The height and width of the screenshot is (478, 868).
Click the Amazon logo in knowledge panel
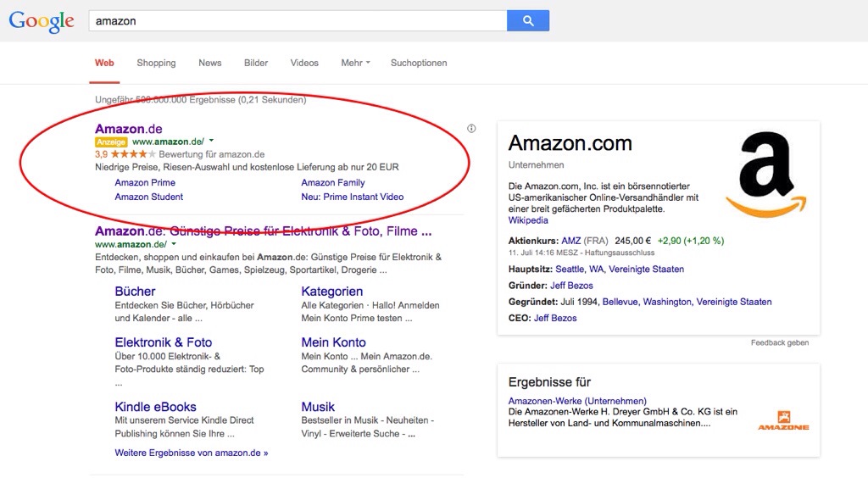coord(766,175)
